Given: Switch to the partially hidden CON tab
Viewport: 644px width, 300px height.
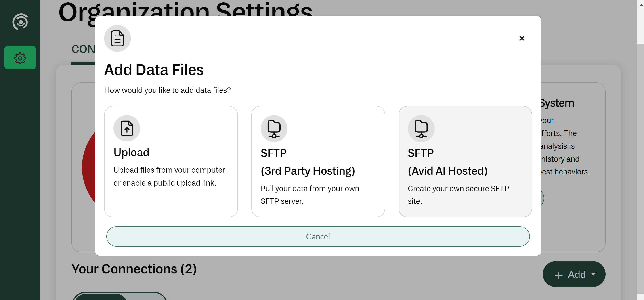Looking at the screenshot, I should [x=83, y=50].
